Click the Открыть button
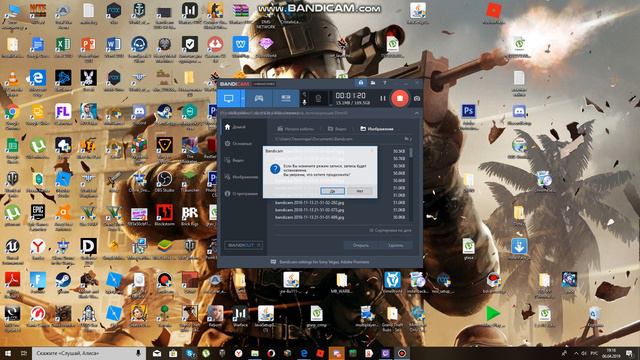 (x=360, y=245)
